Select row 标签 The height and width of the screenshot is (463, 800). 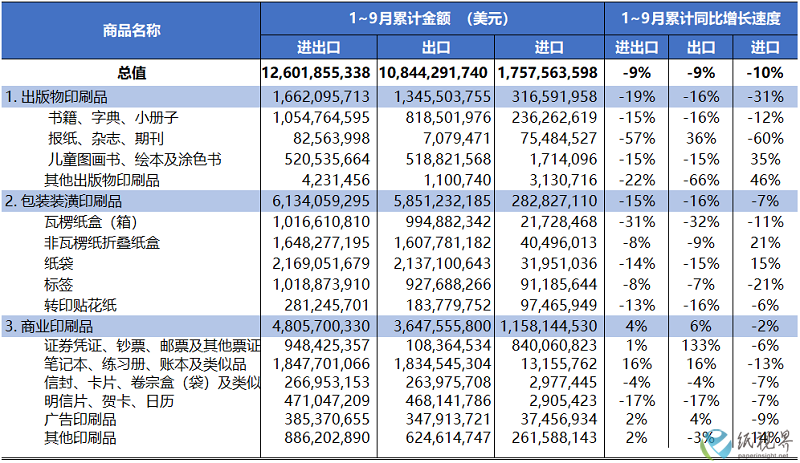click(59, 285)
